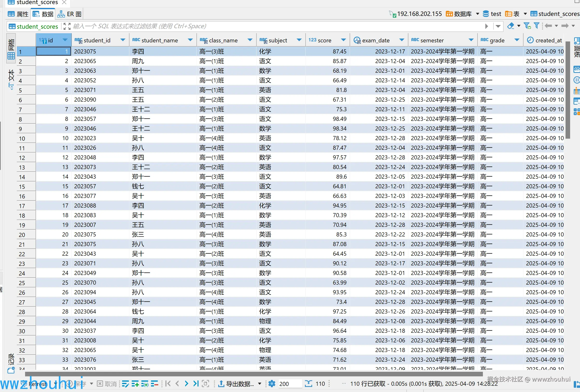580x392 pixels.
Task: Click exam_date cell 2023-12-26
Action: pos(379,312)
